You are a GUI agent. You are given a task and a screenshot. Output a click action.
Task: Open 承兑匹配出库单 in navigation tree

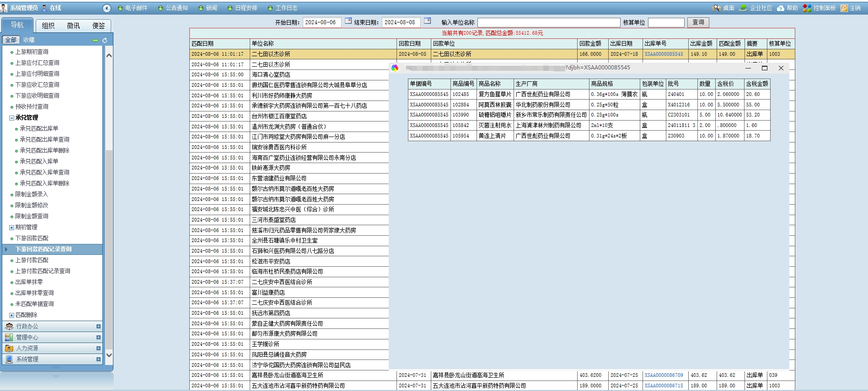(39, 129)
